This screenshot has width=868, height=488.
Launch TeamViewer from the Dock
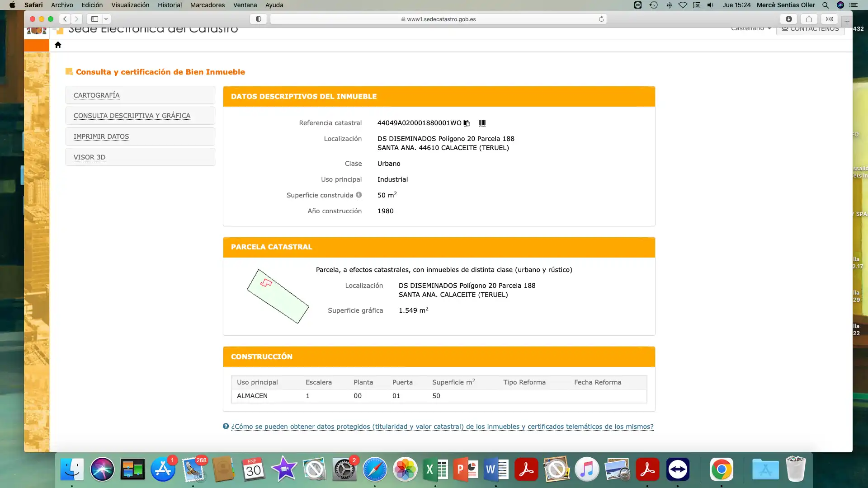tap(678, 469)
